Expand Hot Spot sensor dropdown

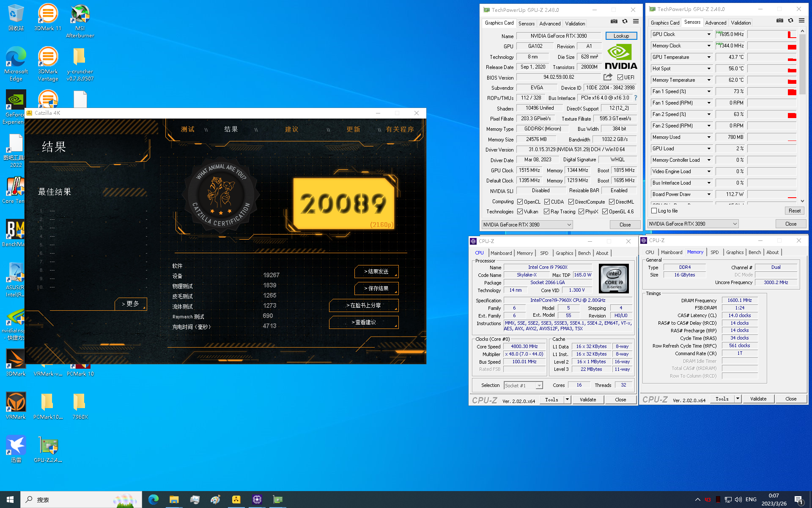pos(709,69)
